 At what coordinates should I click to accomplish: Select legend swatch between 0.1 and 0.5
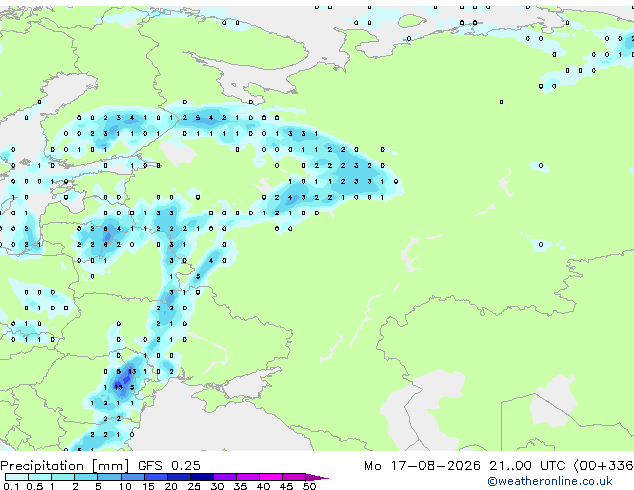17,477
